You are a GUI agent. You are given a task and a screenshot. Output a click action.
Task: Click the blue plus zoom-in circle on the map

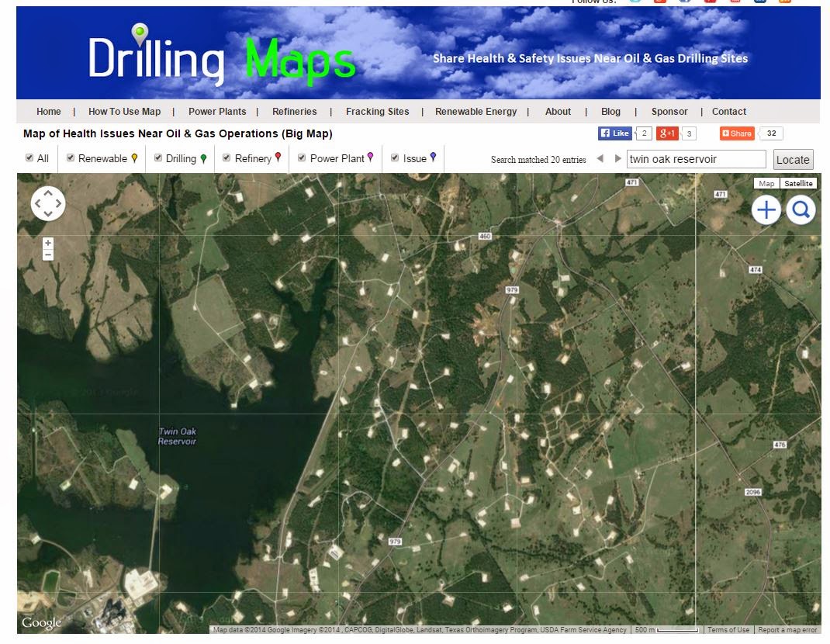coord(766,209)
